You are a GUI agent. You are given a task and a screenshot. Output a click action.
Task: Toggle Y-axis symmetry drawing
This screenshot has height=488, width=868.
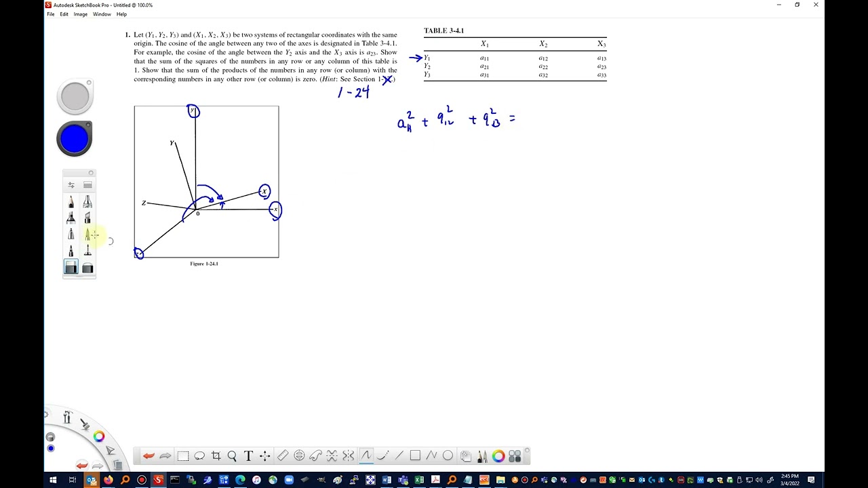[x=349, y=456]
